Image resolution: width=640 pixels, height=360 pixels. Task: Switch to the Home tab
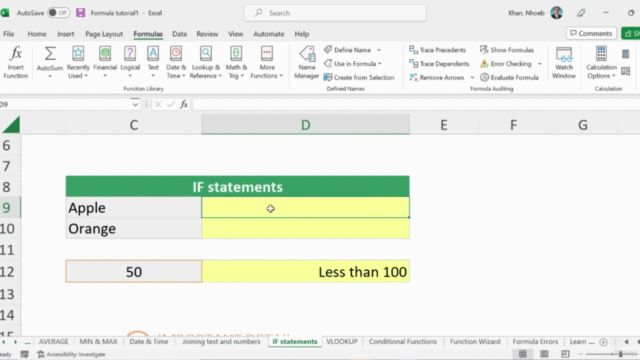pyautogui.click(x=37, y=34)
